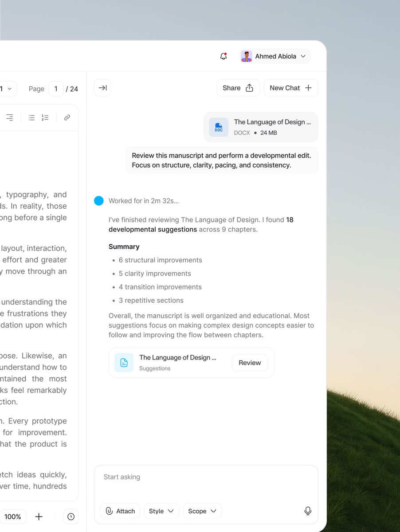
Task: Open version history clock icon
Action: click(x=71, y=516)
